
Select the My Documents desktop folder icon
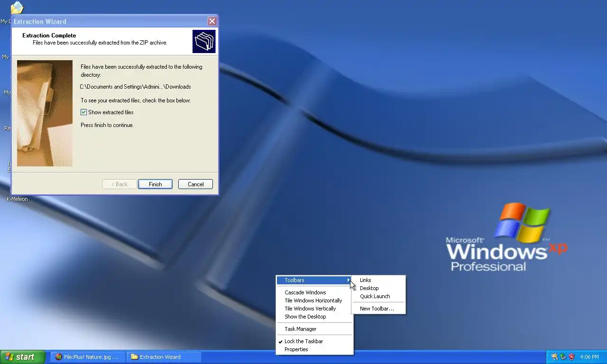(17, 8)
